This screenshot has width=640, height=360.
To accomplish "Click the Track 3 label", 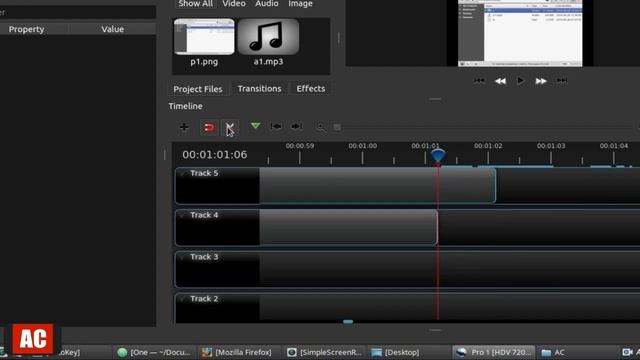I will pos(204,257).
